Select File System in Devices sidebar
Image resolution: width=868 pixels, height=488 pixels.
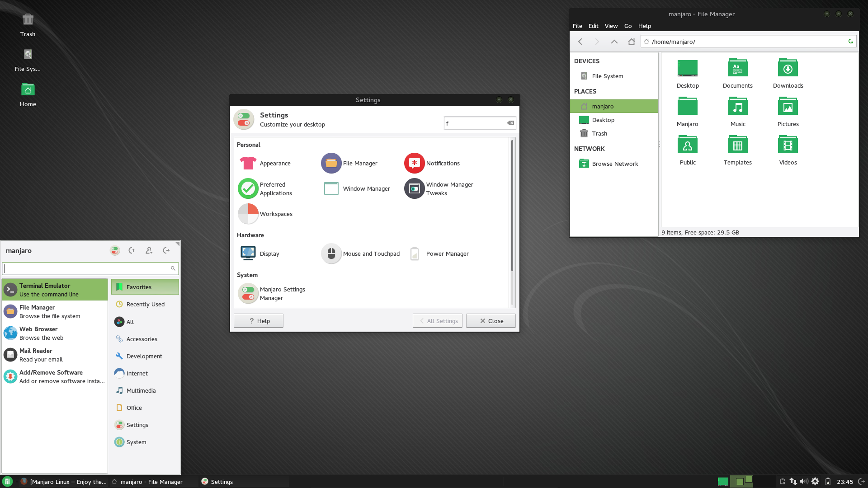point(614,76)
